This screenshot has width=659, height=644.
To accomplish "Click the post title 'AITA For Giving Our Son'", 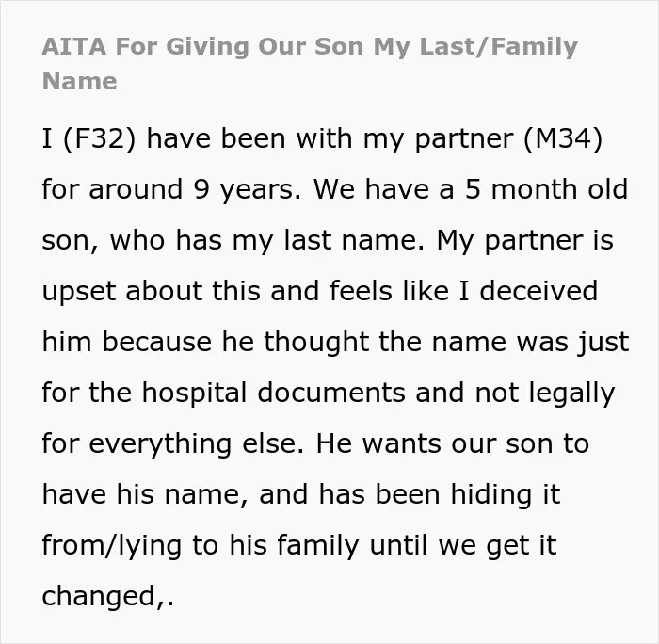I will 202,47.
